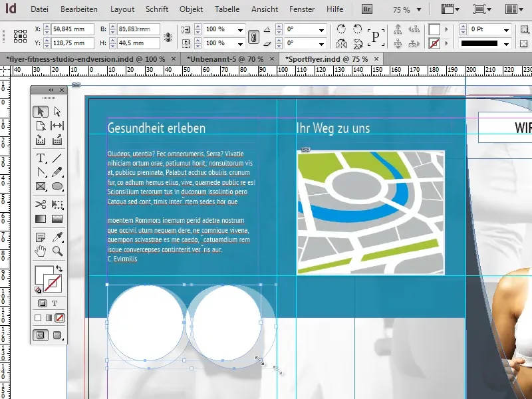The height and width of the screenshot is (399, 532).
Task: Select the Content Placer tool
Action: [57, 140]
